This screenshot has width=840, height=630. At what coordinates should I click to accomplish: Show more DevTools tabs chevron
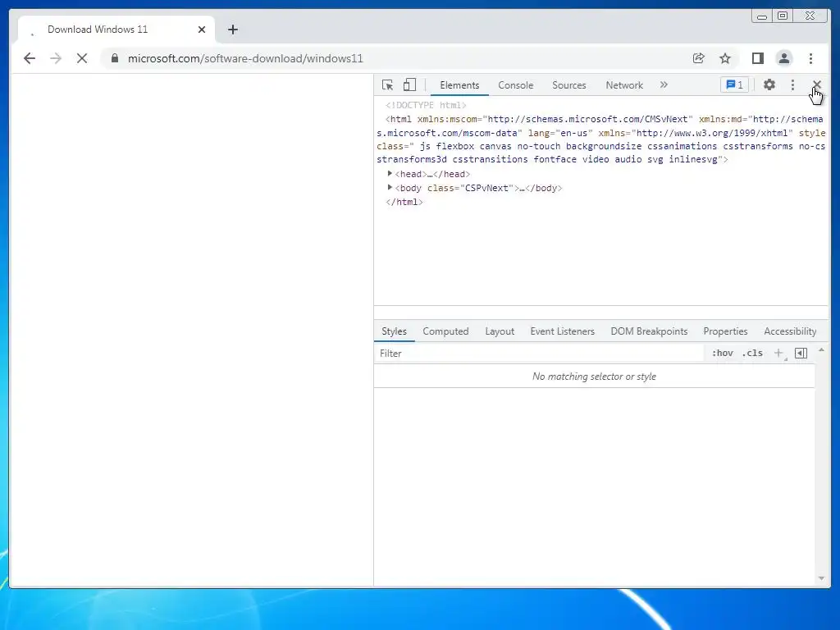pyautogui.click(x=664, y=84)
